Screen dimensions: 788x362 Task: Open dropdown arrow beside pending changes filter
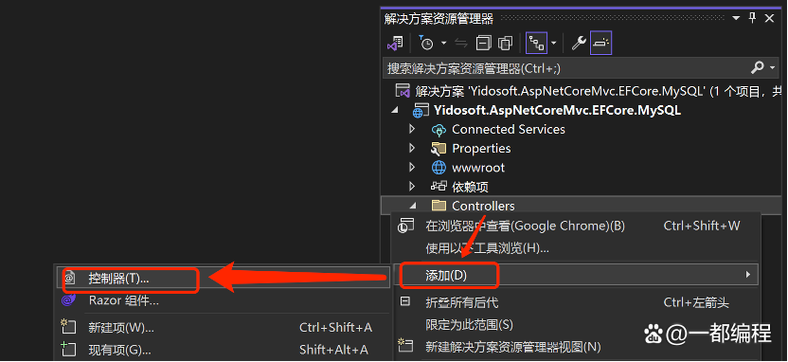coord(444,44)
